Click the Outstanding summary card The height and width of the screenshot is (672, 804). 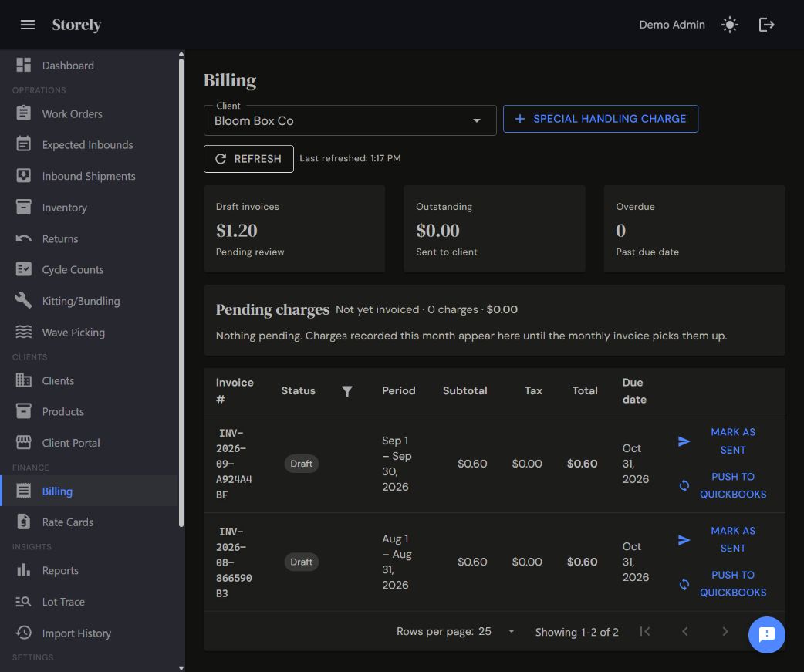click(495, 228)
